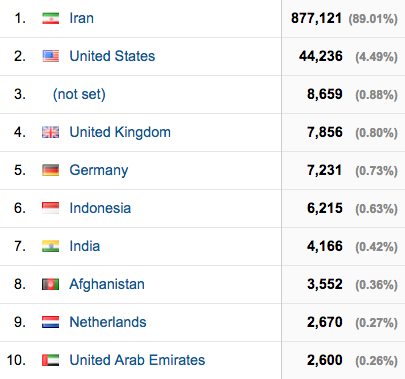
Task: Click the Germany flag icon
Action: click(51, 170)
